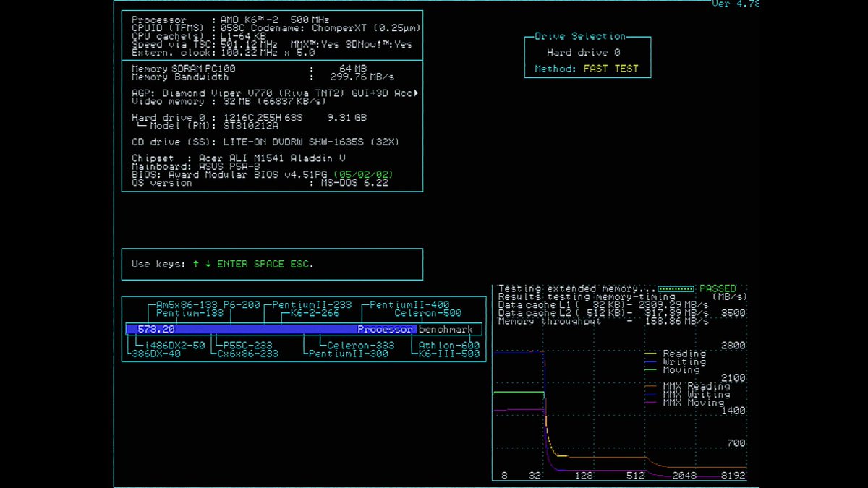The width and height of the screenshot is (868, 488).
Task: Click the blue processor benchmark score bar
Action: [x=271, y=329]
